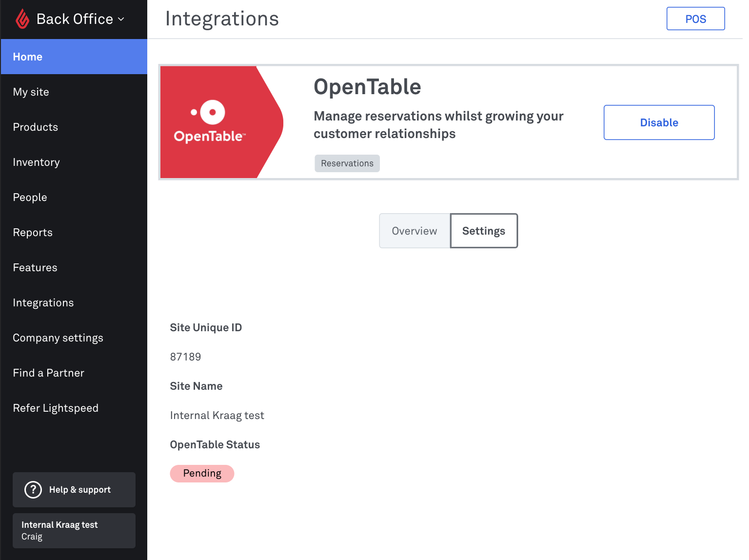The height and width of the screenshot is (560, 749).
Task: Click the Help & support question mark icon
Action: [33, 489]
